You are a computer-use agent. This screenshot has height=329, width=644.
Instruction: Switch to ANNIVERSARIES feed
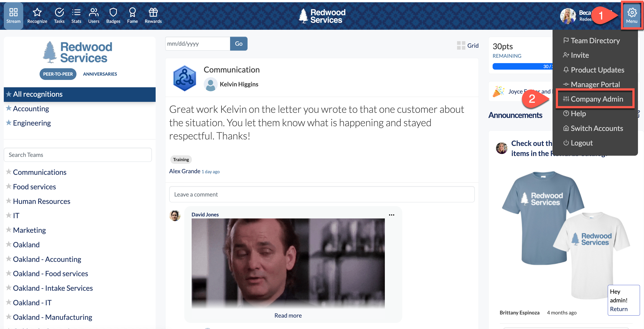100,74
